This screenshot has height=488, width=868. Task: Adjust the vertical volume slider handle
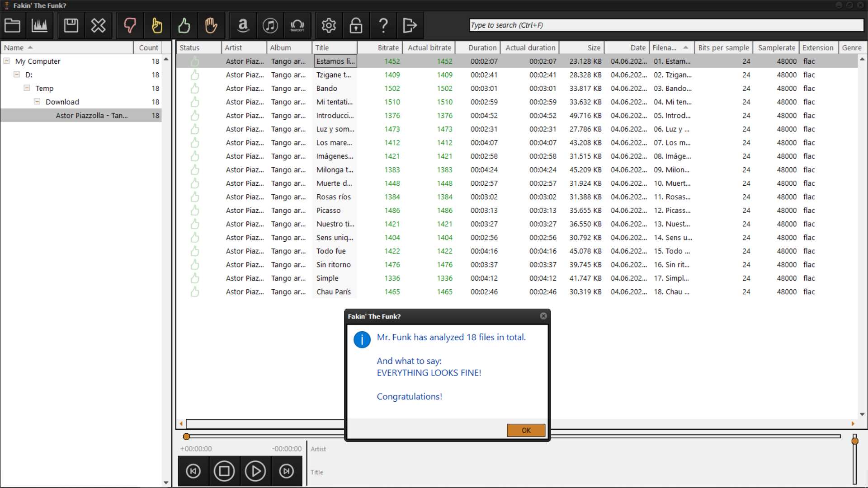pyautogui.click(x=854, y=441)
